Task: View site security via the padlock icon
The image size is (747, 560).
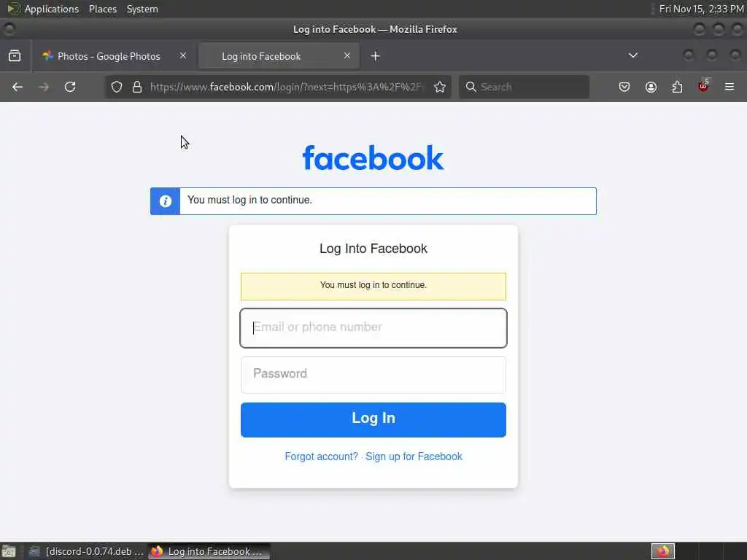Action: point(137,87)
